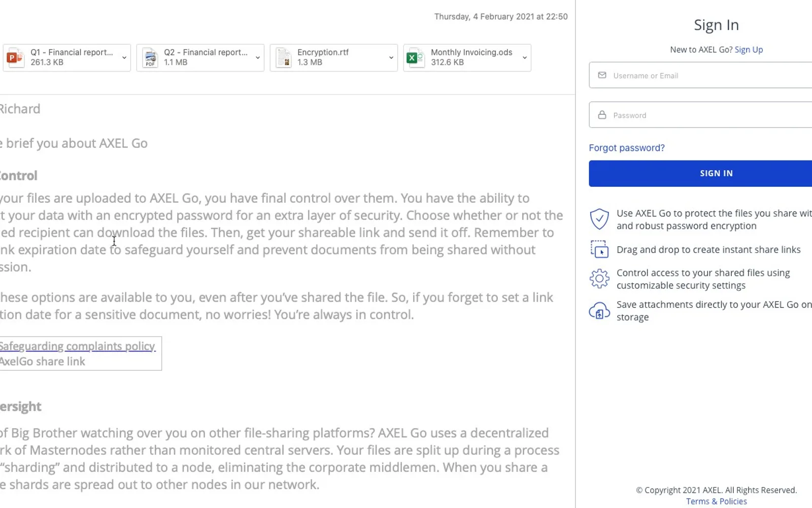Screen dimensions: 812x508
Task: Open the Terms & Policies link
Action: coord(717,501)
